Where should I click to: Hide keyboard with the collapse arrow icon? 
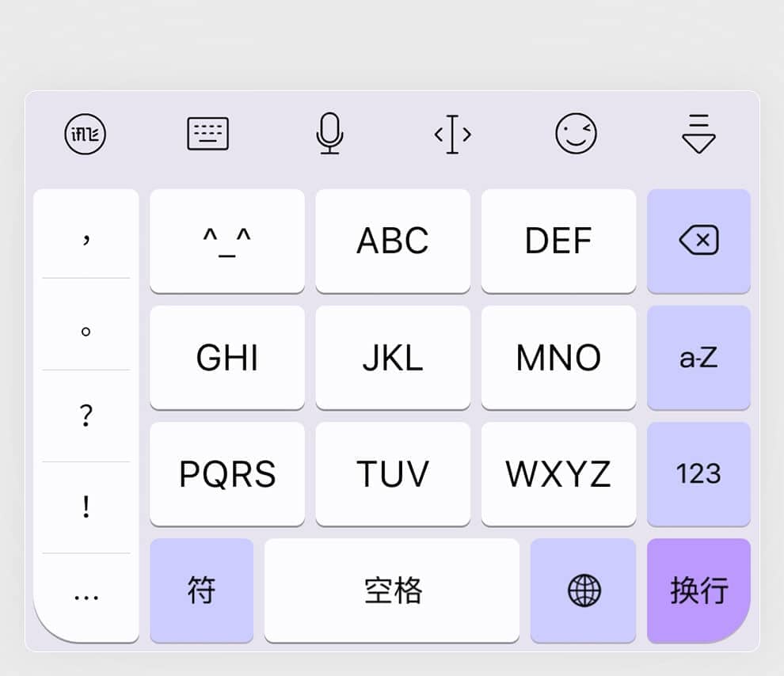click(x=698, y=134)
